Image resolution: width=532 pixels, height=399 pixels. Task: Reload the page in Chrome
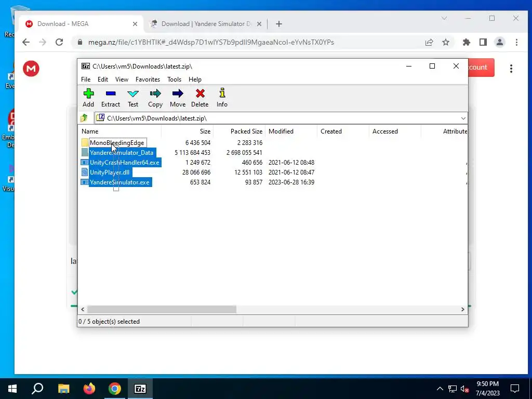pyautogui.click(x=59, y=42)
